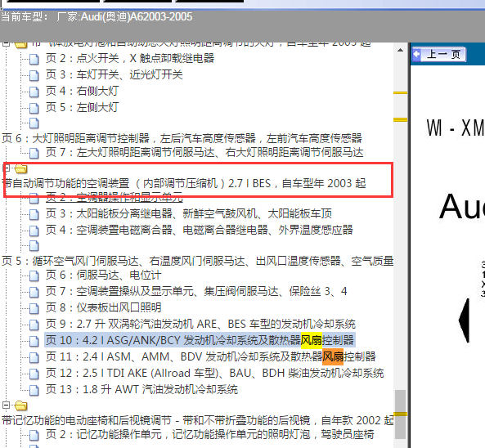Open 页 13：1.8 升 AWT 汽油发动机冷却系统
This screenshot has width=485, height=448.
(x=141, y=390)
